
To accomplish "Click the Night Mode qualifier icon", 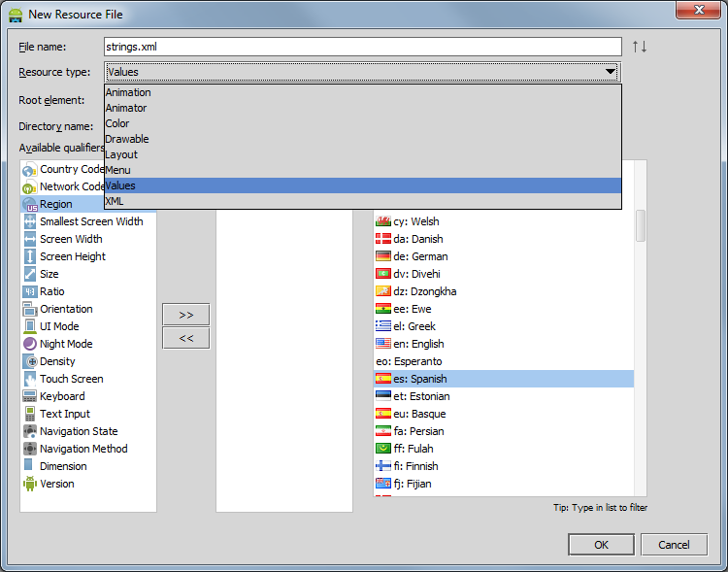I will tap(29, 344).
